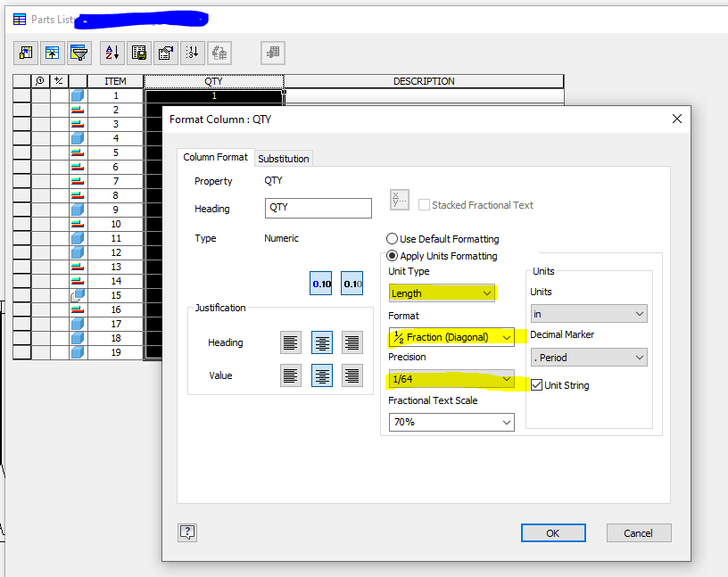
Task: Click the part cube icon in row 19
Action: tap(78, 352)
